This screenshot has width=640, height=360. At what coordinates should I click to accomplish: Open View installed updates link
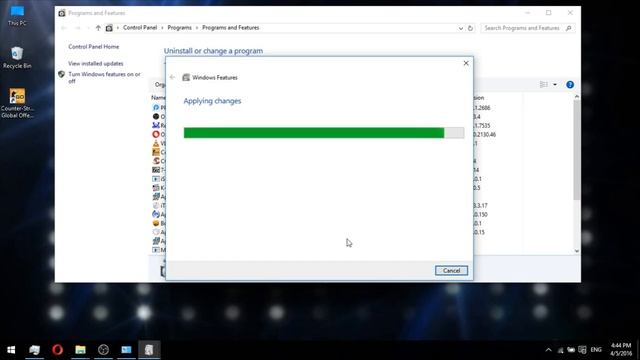pyautogui.click(x=96, y=64)
